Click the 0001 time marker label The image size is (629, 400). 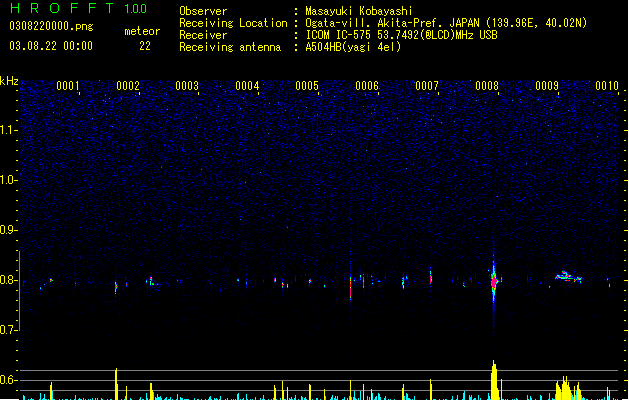pos(67,86)
